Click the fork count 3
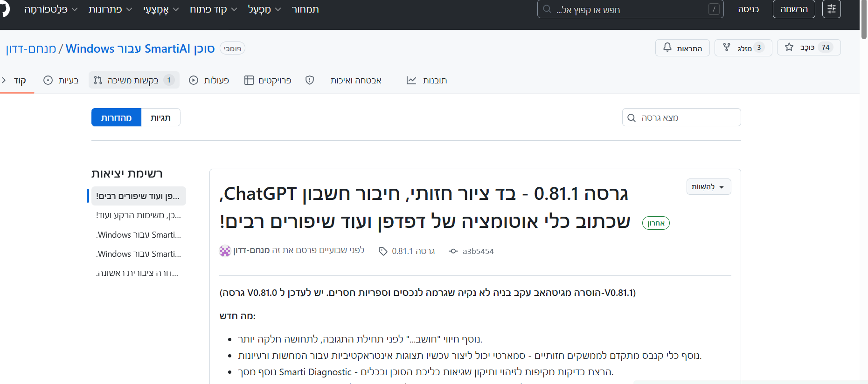 [759, 48]
